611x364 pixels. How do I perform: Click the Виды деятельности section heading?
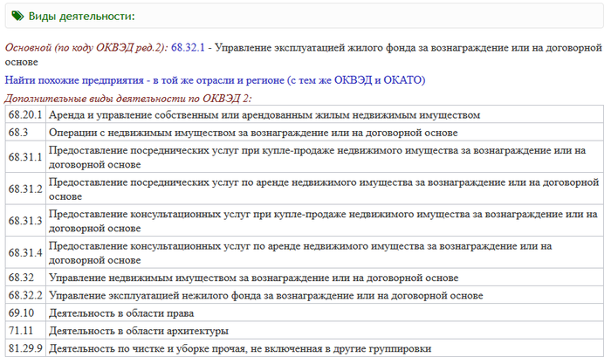coord(82,16)
